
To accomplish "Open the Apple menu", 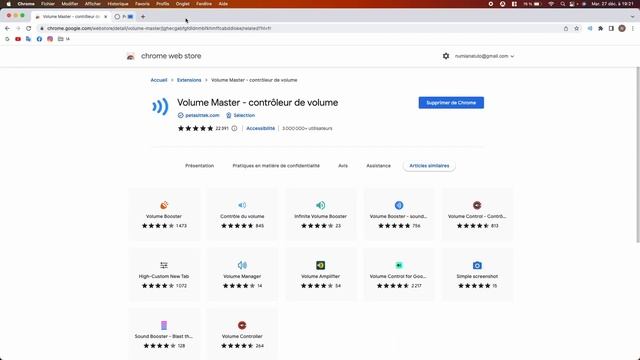I will click(9, 4).
